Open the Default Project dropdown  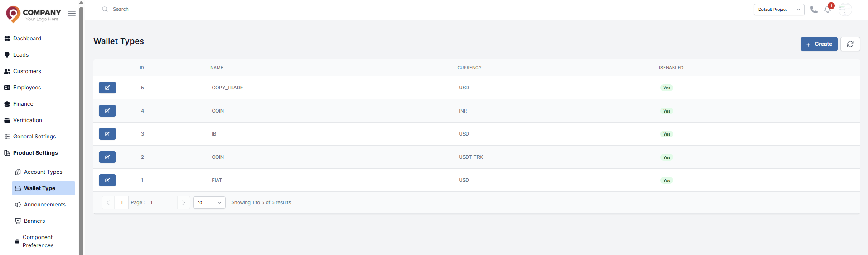pos(779,10)
